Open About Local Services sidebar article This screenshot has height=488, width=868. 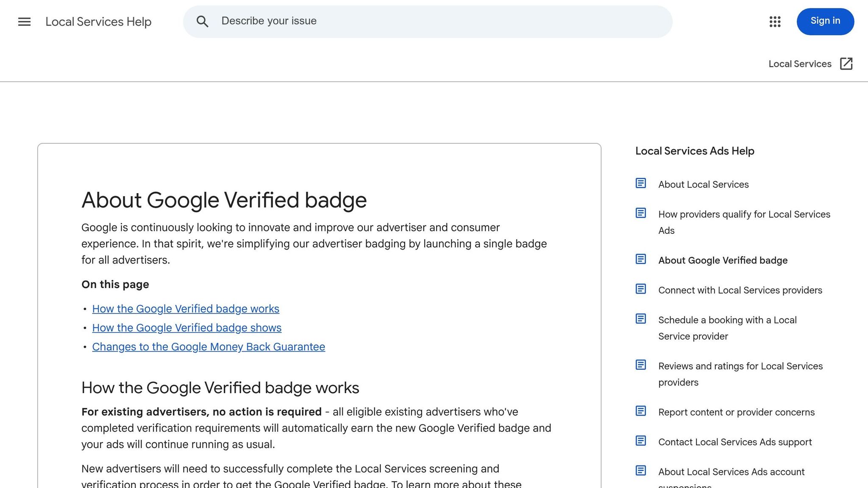(704, 185)
